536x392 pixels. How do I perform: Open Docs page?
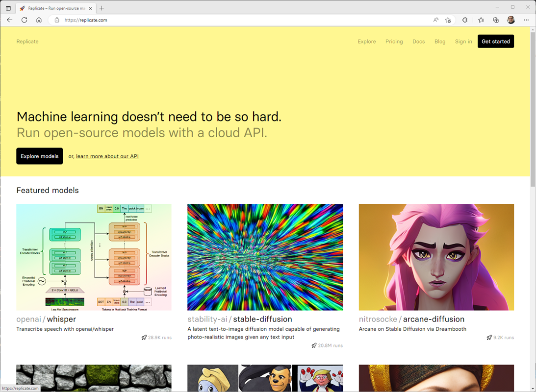point(418,41)
